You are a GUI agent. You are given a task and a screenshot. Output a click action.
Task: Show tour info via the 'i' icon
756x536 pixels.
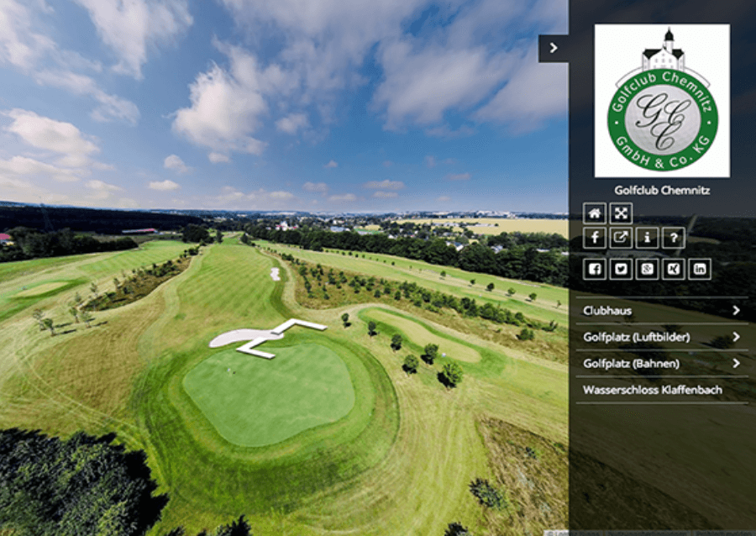pyautogui.click(x=647, y=238)
